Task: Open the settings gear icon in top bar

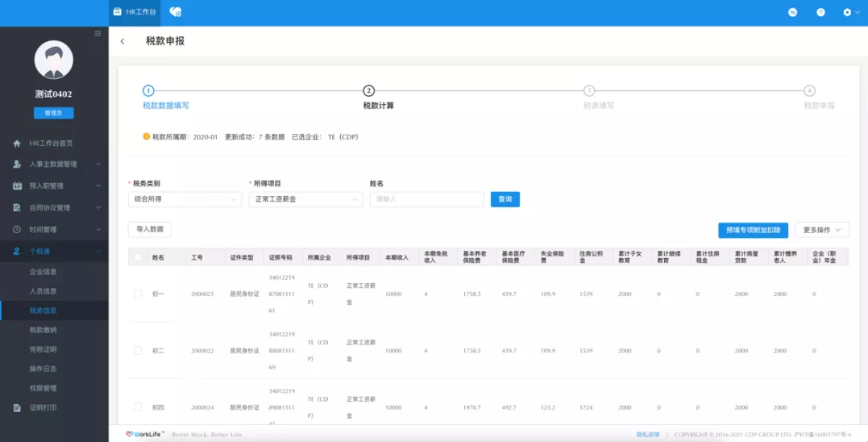Action: (x=847, y=12)
